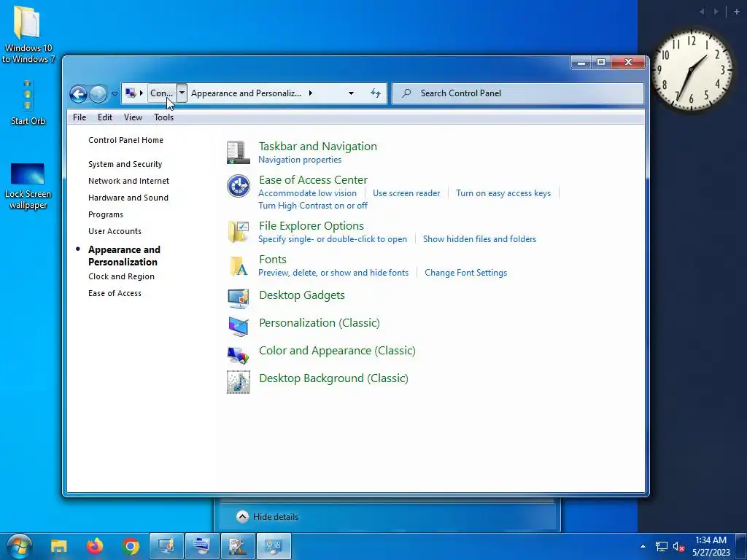This screenshot has width=747, height=560.
Task: Go back with the Back arrow button
Action: click(78, 94)
